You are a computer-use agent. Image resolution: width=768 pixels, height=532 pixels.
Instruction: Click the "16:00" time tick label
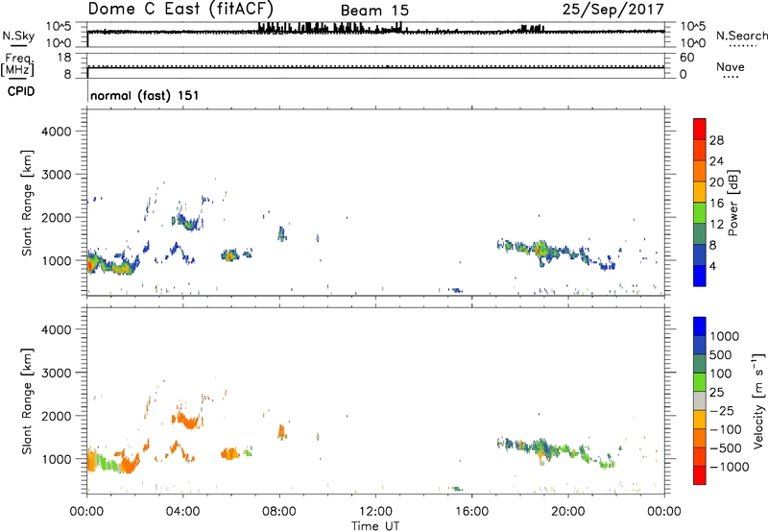pos(471,512)
